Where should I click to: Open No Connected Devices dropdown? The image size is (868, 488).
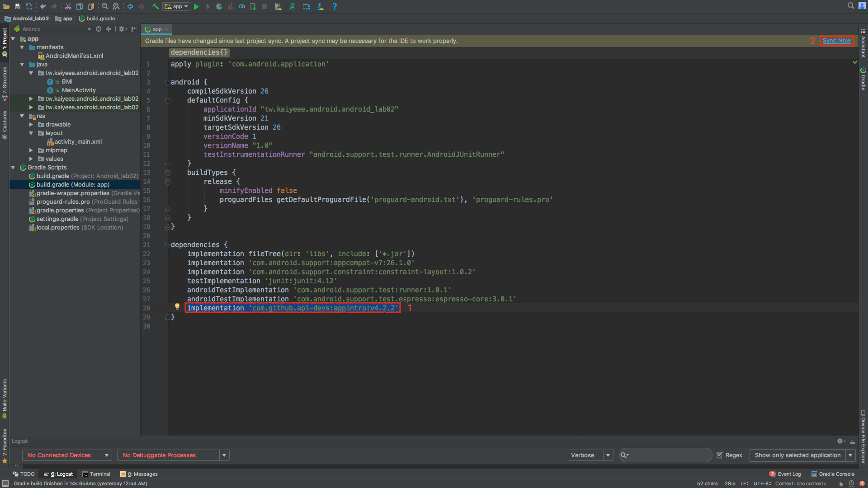pos(67,455)
